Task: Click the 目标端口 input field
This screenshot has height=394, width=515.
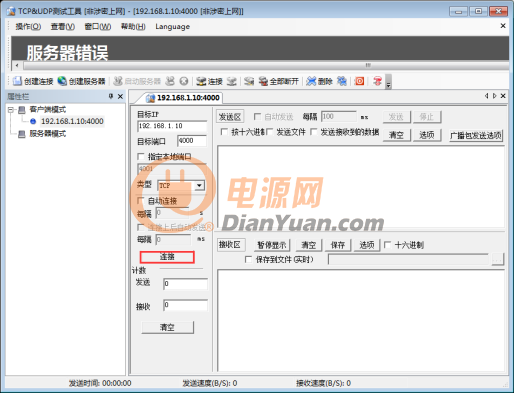Action: [192, 141]
